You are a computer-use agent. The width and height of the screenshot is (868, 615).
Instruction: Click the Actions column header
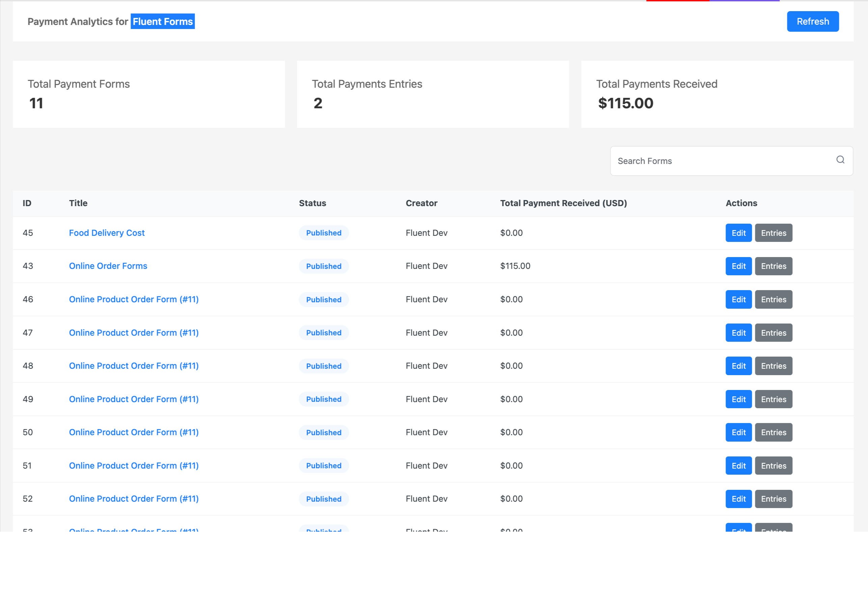[741, 203]
